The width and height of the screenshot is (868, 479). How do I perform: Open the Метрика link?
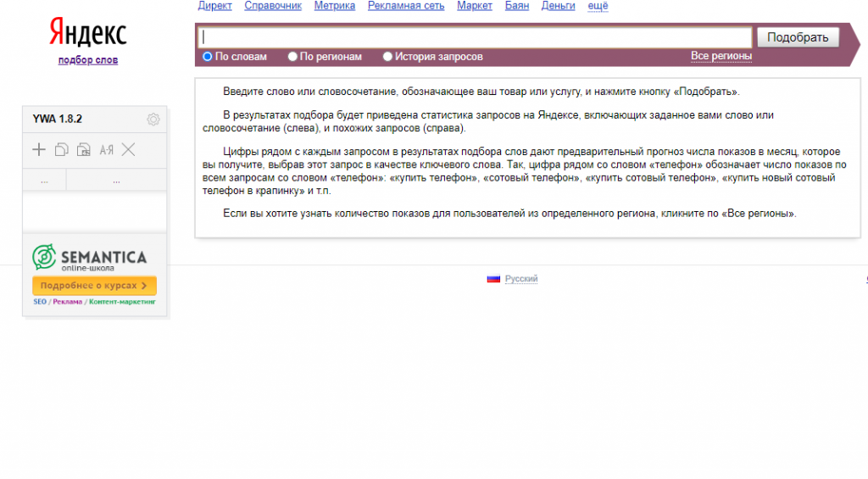point(334,6)
